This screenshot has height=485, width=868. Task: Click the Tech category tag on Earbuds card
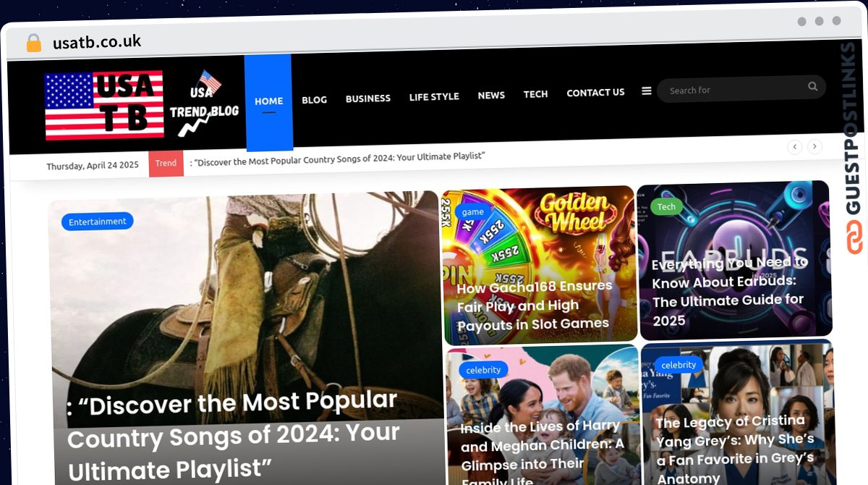(666, 206)
